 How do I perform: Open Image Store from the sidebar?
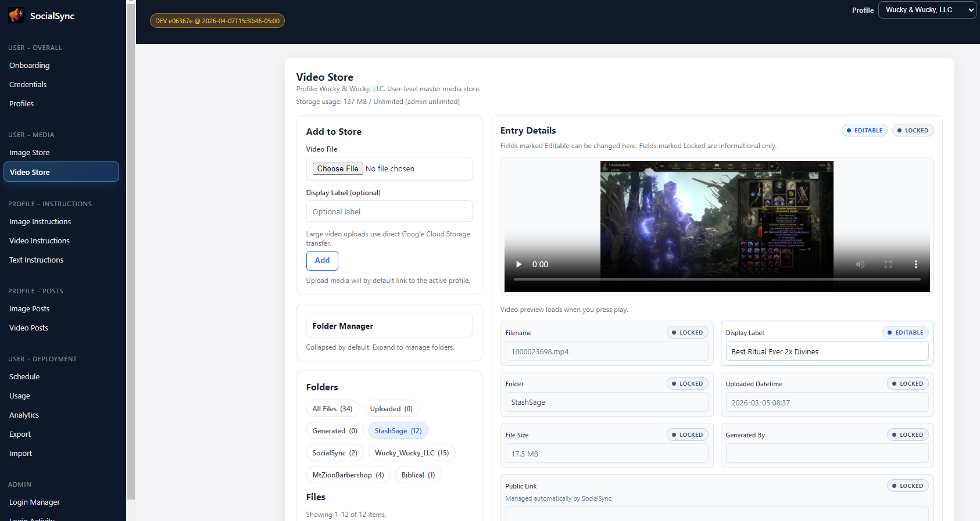click(x=30, y=153)
